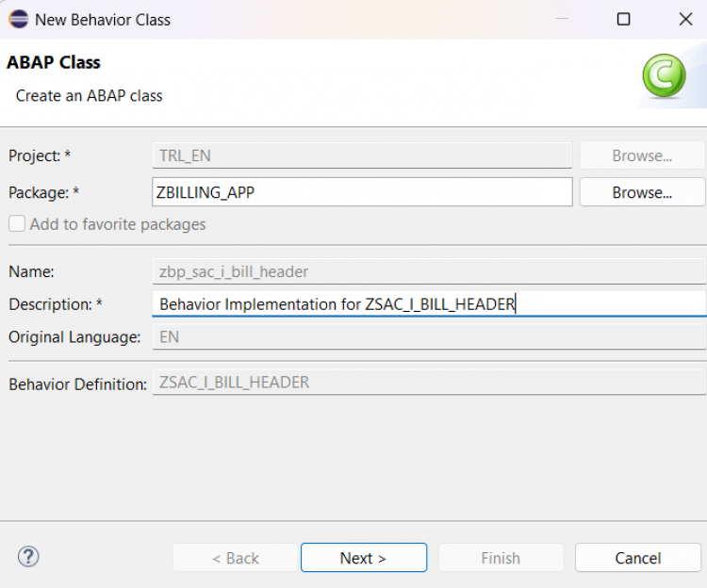Go back using the Back button
707x588 pixels.
236,558
